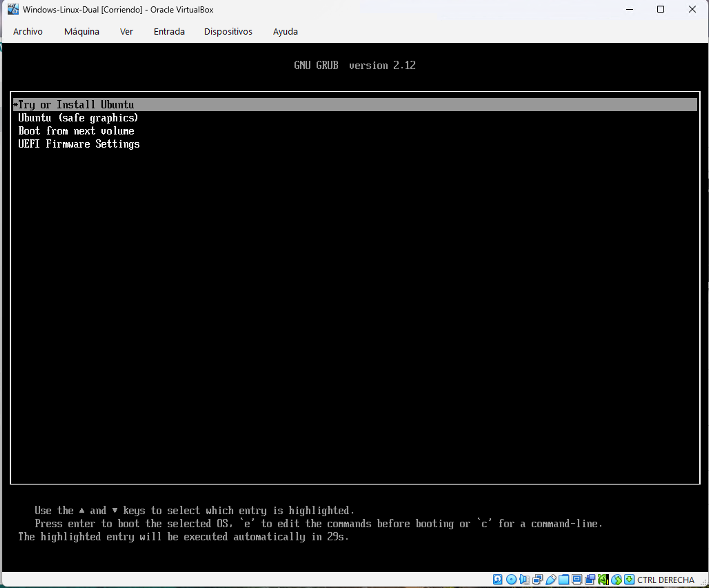Click the green down-arrow keyboard capture icon
709x588 pixels.
[629, 579]
